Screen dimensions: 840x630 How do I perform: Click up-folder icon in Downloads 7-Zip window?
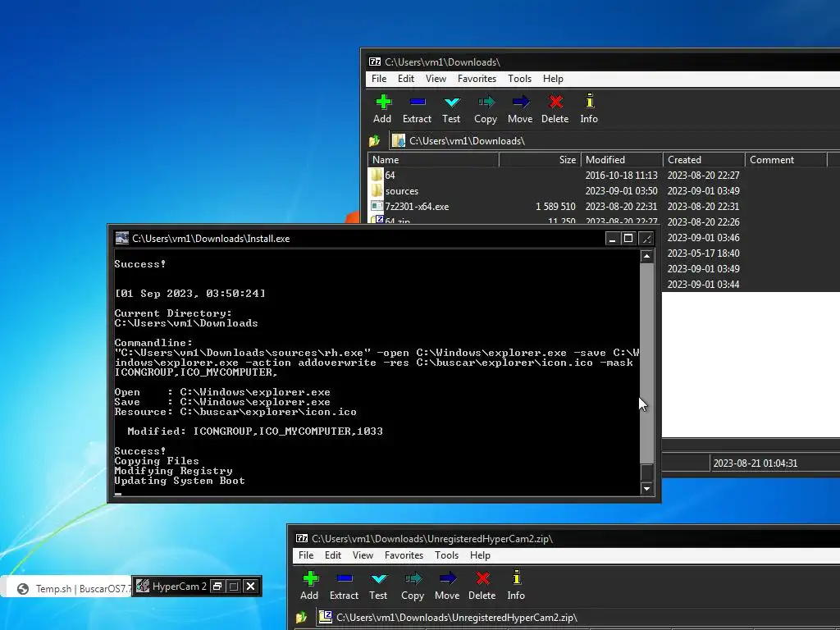coord(374,141)
